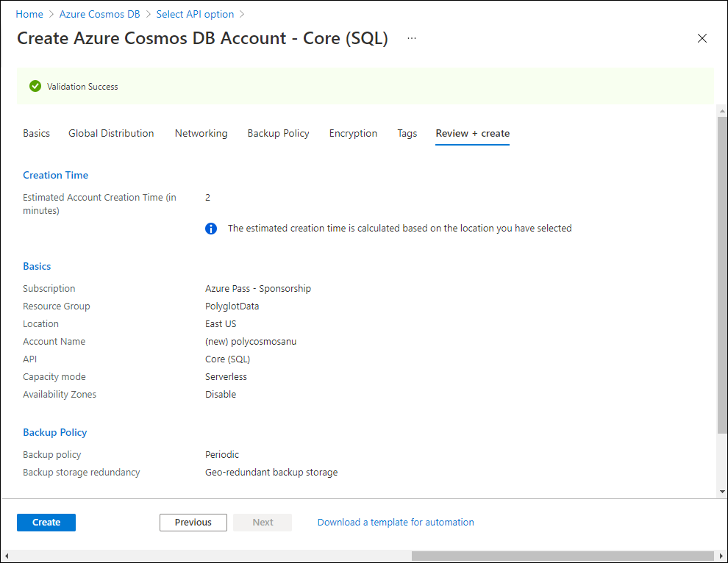Open the Encryption tab
Screen dimensions: 728x563
point(353,133)
